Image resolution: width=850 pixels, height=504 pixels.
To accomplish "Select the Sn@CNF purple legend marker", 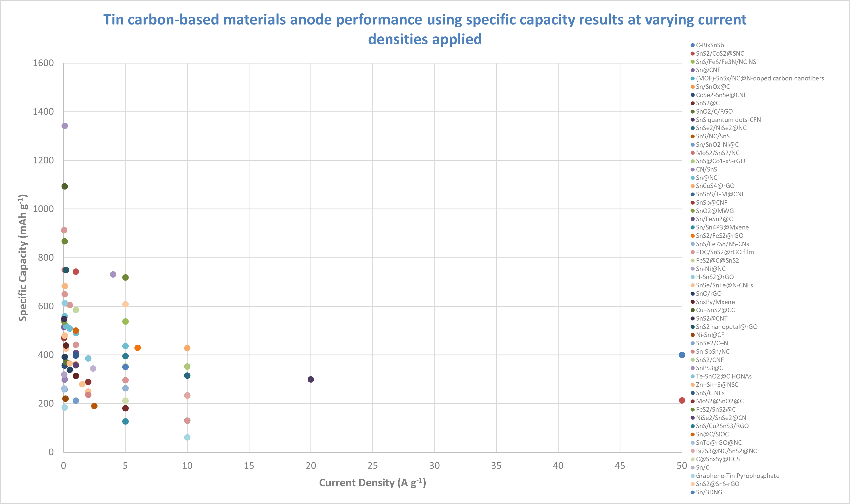I will 693,70.
